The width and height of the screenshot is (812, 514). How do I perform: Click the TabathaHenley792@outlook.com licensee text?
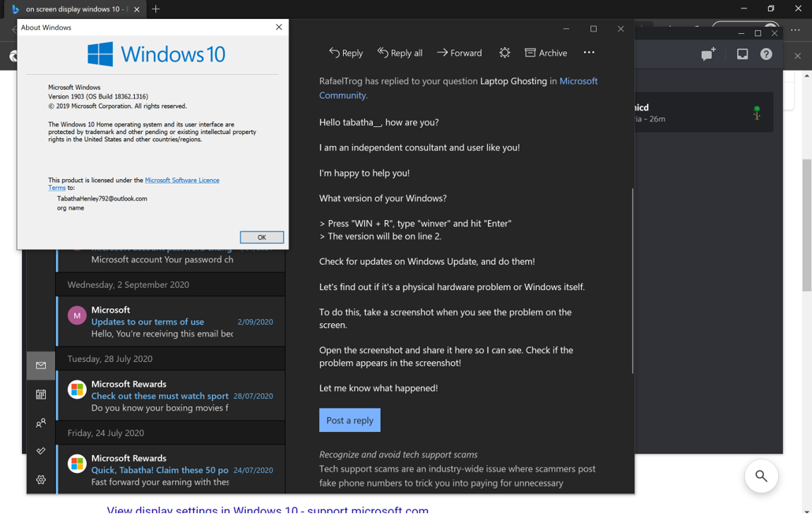(102, 198)
